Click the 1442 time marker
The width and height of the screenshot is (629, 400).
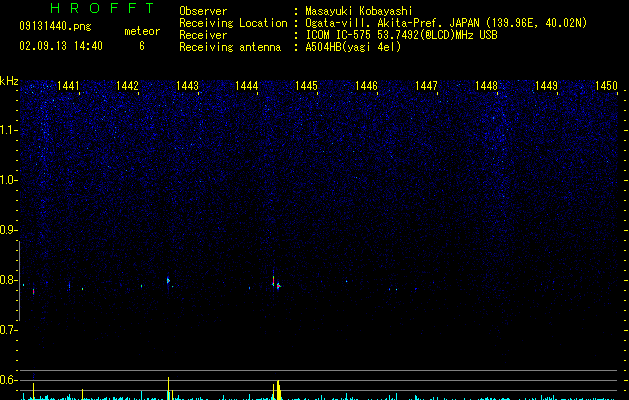pyautogui.click(x=127, y=86)
